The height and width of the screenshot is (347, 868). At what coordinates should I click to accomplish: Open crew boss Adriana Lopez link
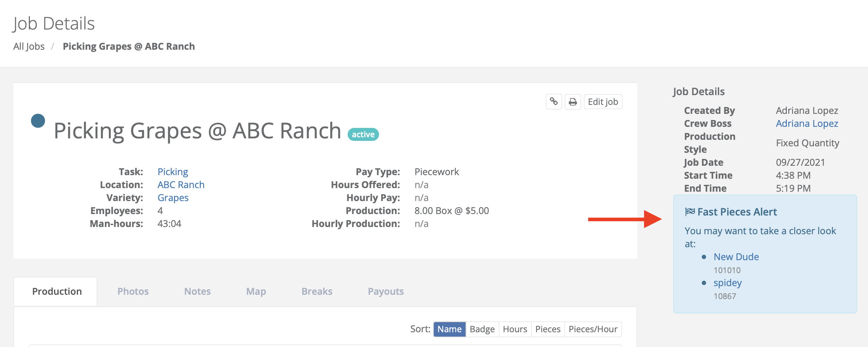click(807, 123)
